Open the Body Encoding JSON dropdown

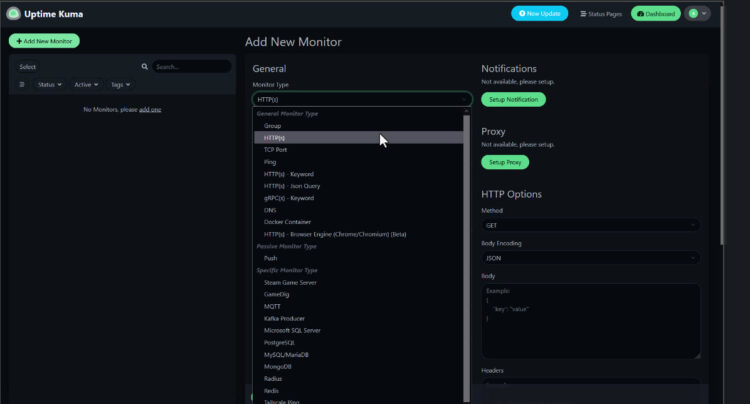point(590,258)
